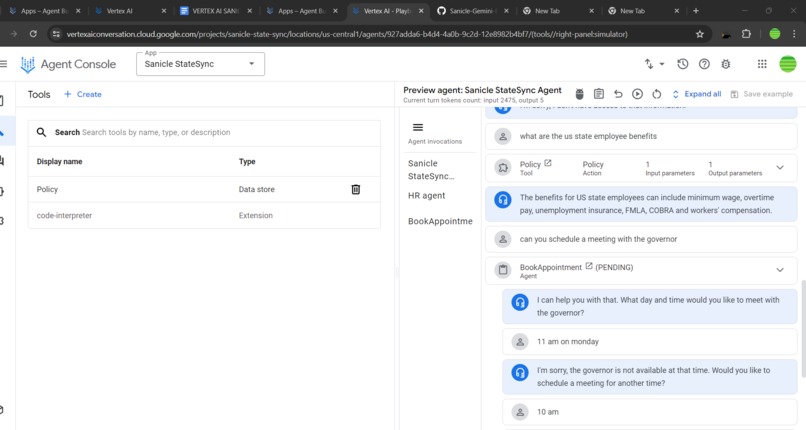Click Save example button
The height and width of the screenshot is (430, 806).
762,94
